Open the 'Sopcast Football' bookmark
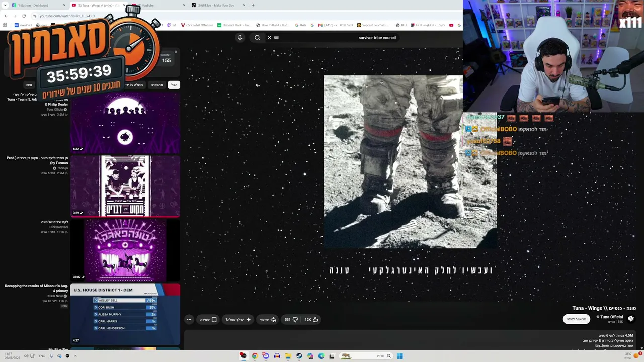The width and height of the screenshot is (644, 362). coord(373,25)
